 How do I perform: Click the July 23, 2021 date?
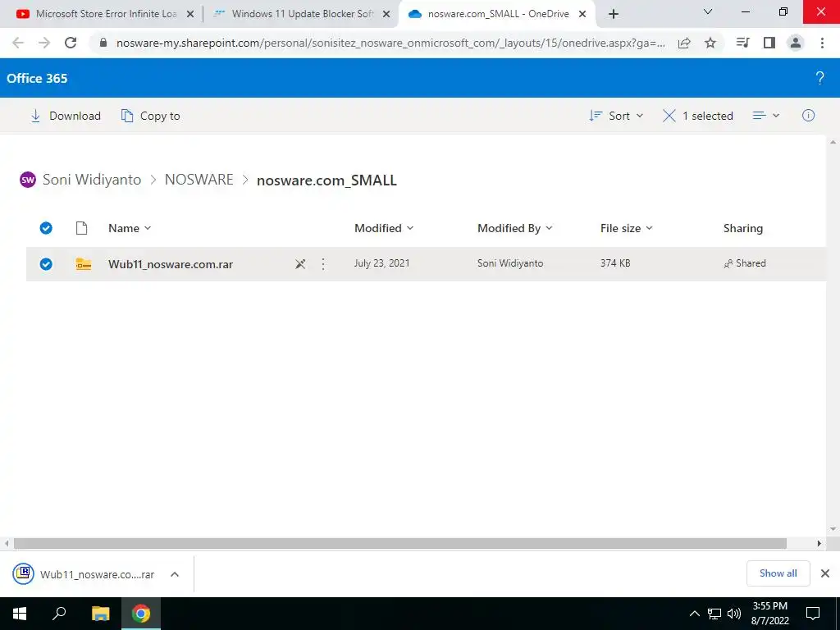click(x=381, y=263)
